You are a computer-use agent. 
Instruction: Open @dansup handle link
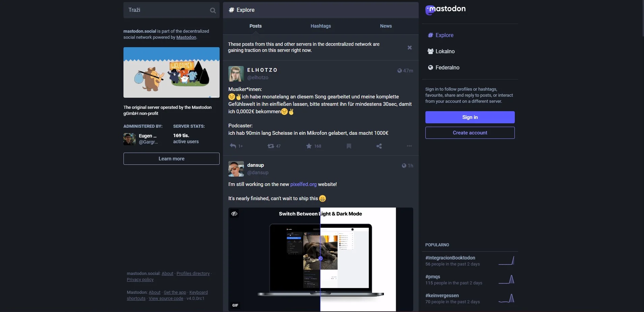[258, 173]
